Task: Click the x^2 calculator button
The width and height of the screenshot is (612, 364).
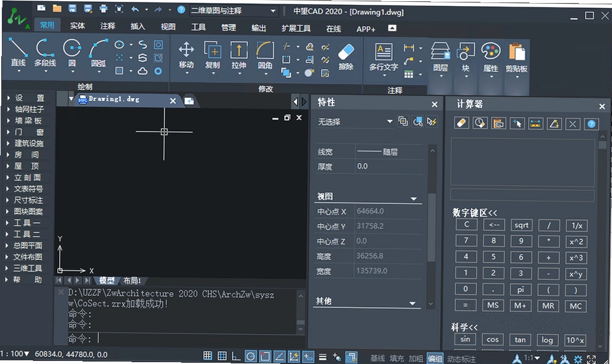Action: 576,242
